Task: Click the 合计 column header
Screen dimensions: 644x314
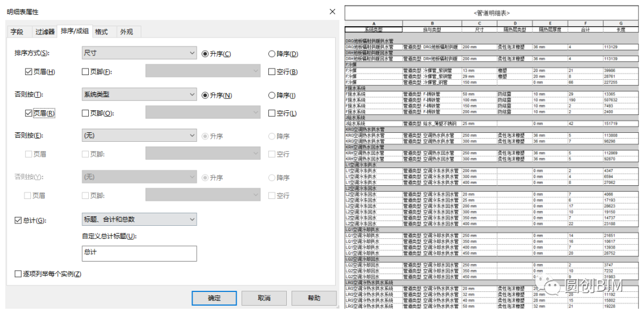Action: coord(586,30)
